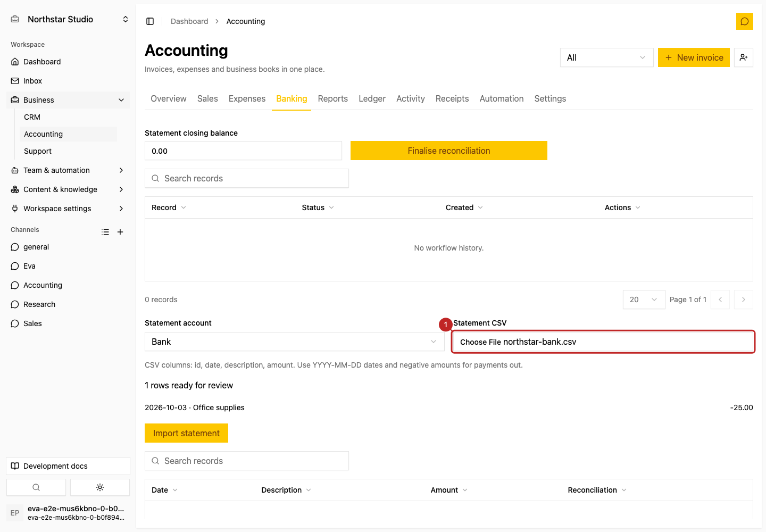
Task: Open the Eva channel
Action: click(68, 266)
